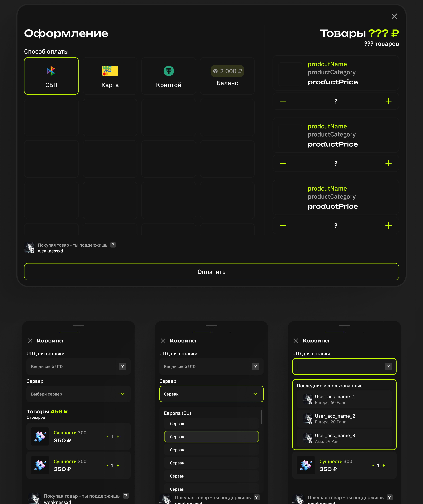The height and width of the screenshot is (504, 423).
Task: Select the СБП payment method
Action: 51,76
